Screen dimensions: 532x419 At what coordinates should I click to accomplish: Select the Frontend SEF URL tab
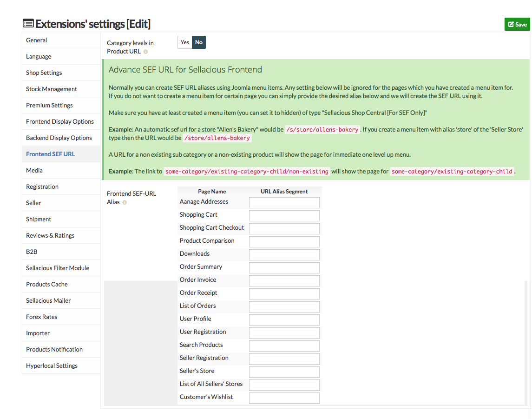point(61,154)
